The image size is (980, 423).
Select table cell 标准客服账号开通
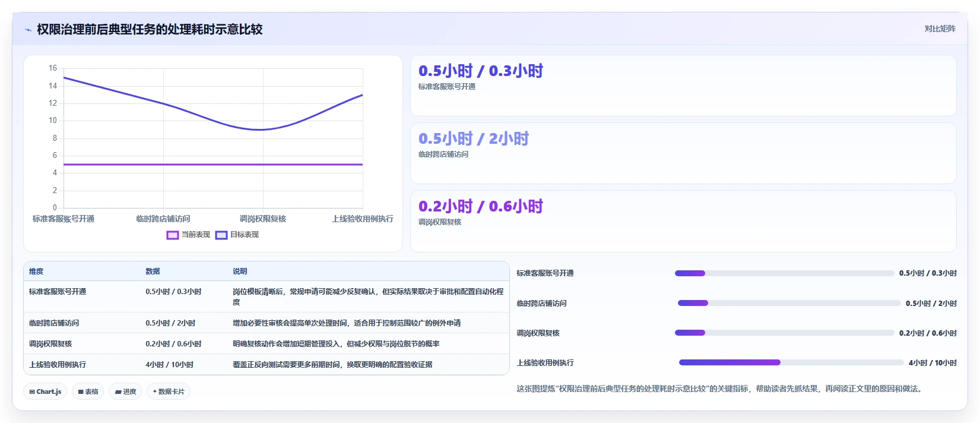(58, 292)
